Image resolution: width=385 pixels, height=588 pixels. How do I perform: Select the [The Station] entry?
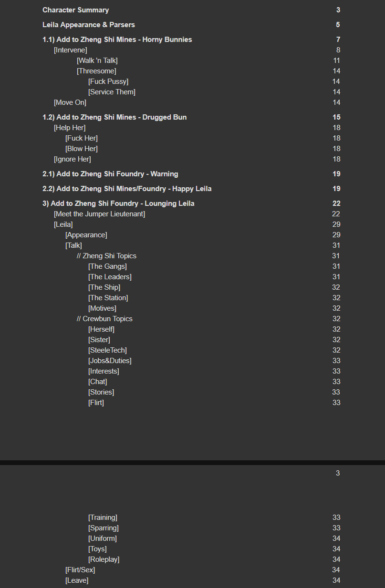[x=108, y=298]
